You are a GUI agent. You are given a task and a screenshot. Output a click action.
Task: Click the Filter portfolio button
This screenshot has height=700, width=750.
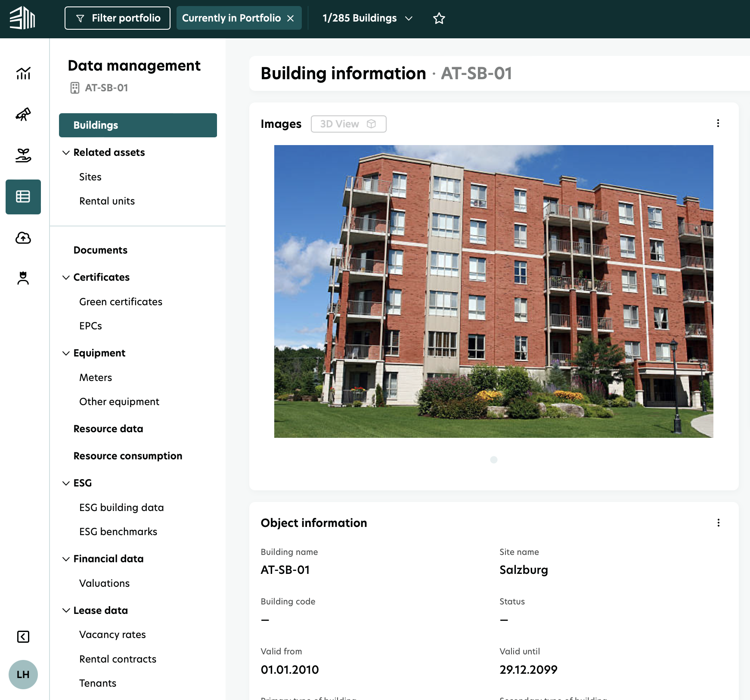click(x=118, y=18)
